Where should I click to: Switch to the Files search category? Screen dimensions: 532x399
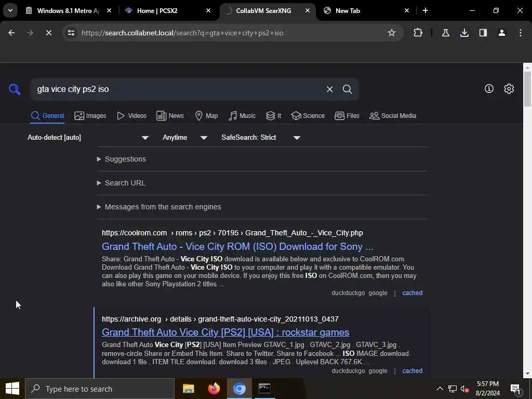[347, 116]
